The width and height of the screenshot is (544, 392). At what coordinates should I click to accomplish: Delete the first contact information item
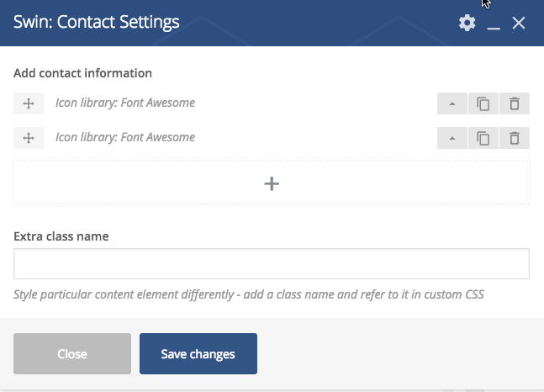(515, 103)
